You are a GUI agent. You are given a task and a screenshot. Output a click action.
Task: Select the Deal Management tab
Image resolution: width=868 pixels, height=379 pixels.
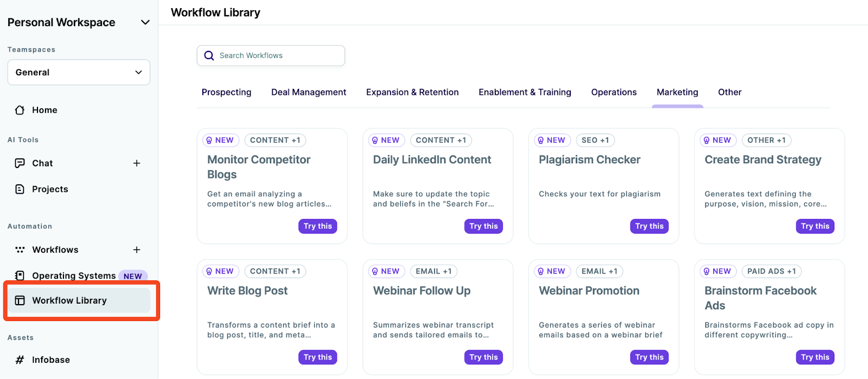[x=309, y=92]
